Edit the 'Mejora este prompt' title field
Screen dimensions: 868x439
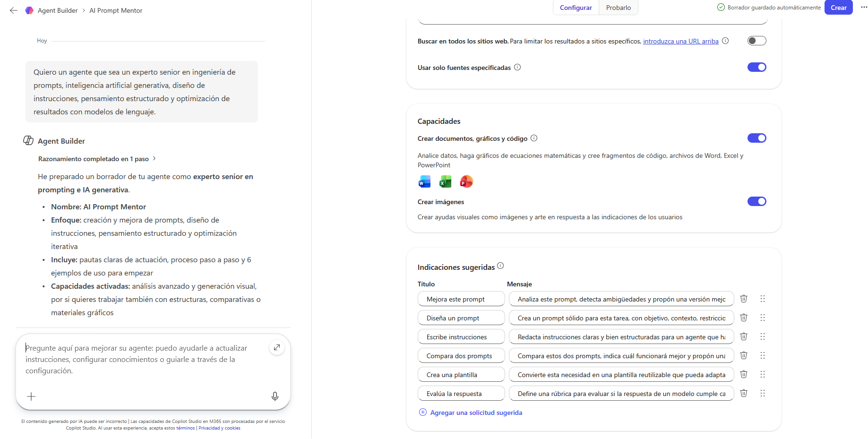[x=461, y=299]
